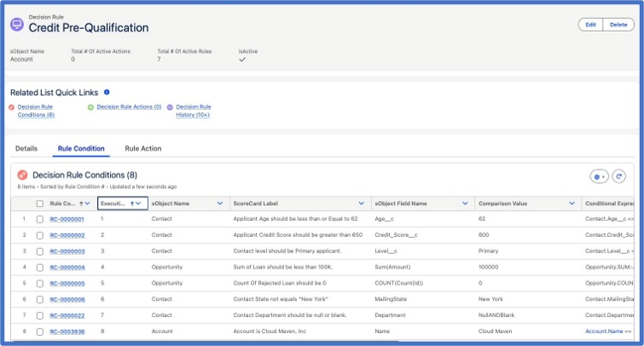This screenshot has height=346, width=644.
Task: Open the sObject Name column dropdown
Action: click(220, 204)
